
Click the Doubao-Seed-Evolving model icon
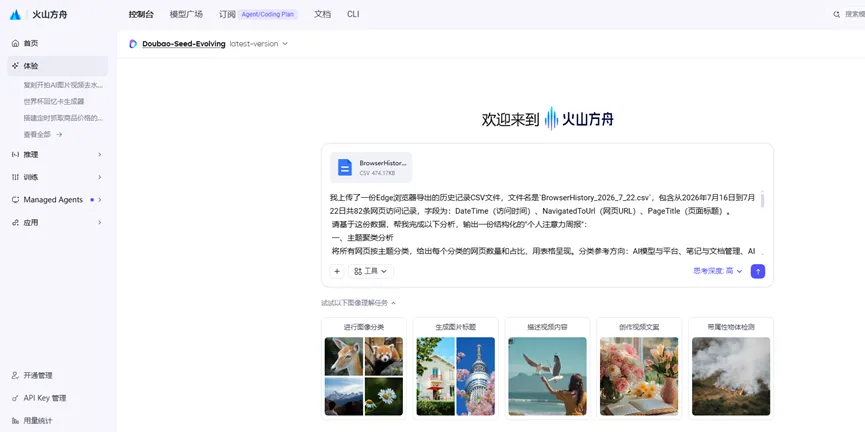click(134, 44)
